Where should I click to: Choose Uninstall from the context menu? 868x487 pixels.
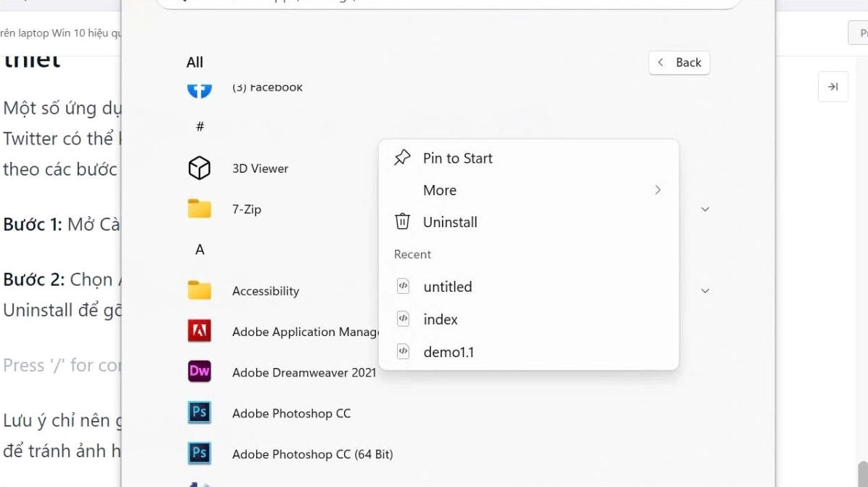click(x=450, y=222)
